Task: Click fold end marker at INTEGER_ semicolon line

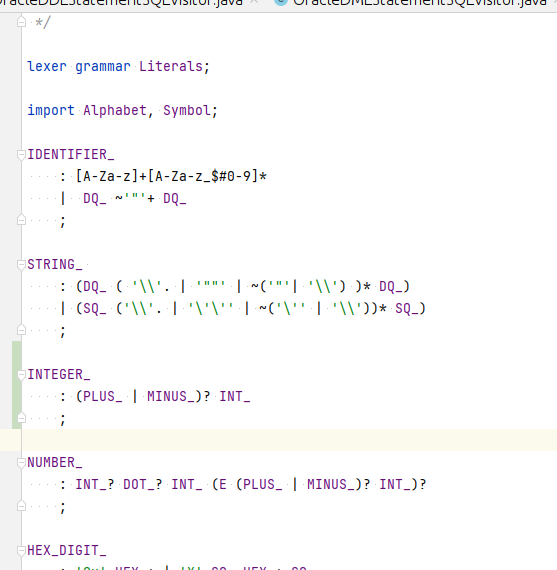Action: tap(21, 418)
